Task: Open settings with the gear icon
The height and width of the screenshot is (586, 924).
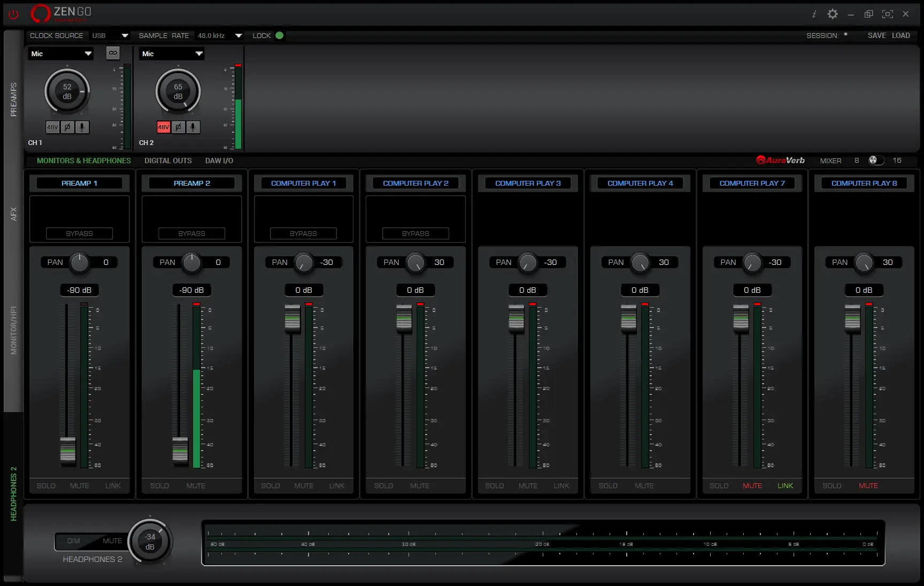Action: click(x=833, y=14)
